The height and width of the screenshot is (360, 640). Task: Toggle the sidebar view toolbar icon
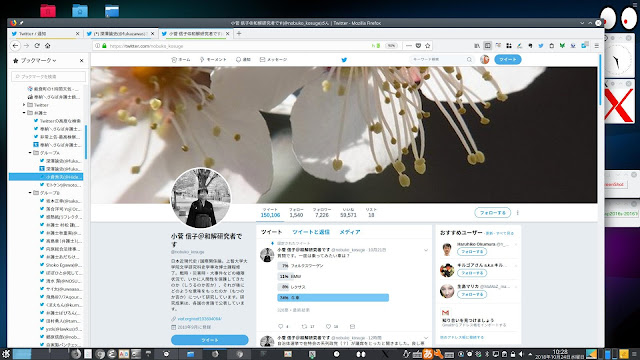coord(487,46)
